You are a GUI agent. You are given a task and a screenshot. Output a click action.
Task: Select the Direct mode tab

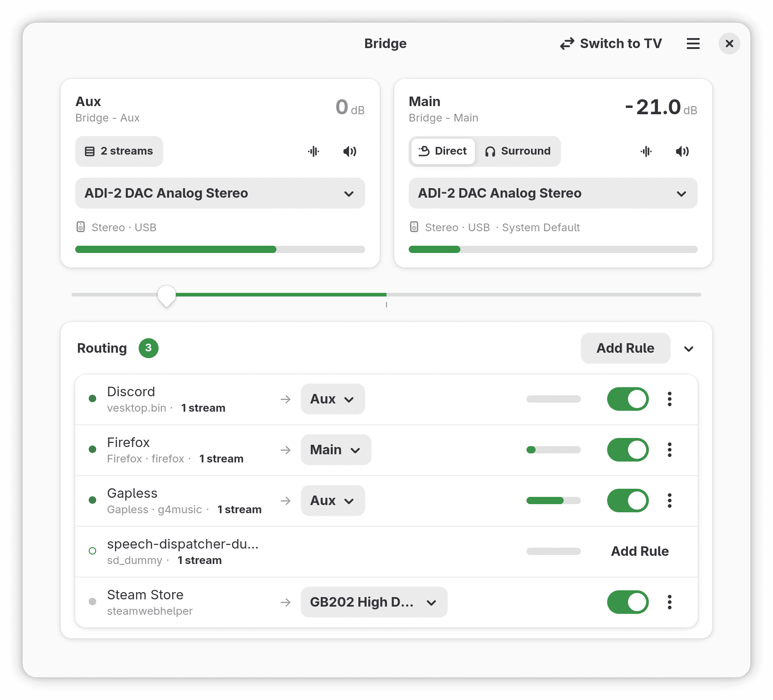pos(443,151)
